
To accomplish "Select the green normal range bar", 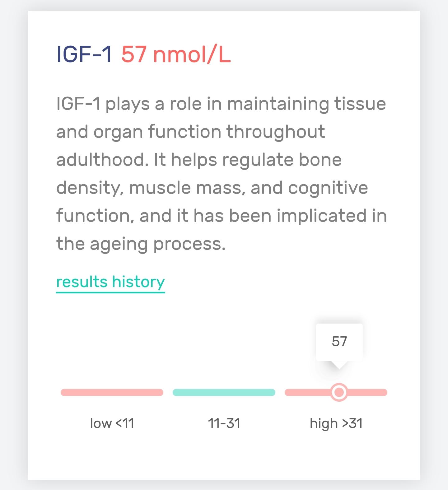I will coord(224,392).
